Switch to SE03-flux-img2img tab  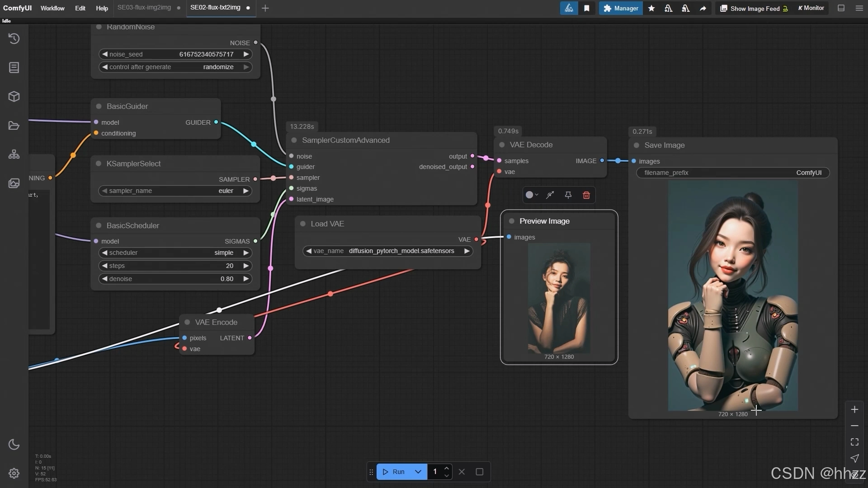[x=144, y=8]
